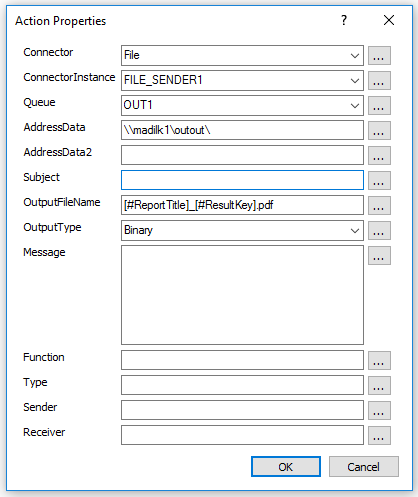Open the browse button next to Connector
This screenshot has width=418, height=497.
pyautogui.click(x=379, y=56)
